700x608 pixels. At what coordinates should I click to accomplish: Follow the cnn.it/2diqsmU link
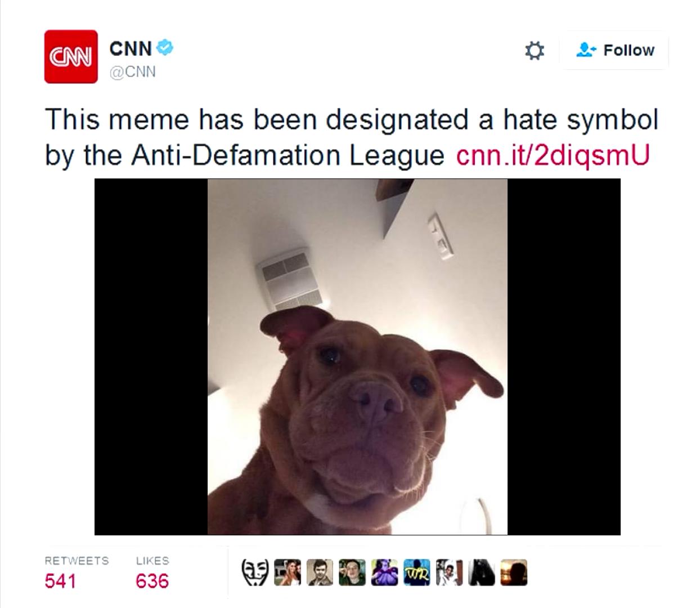553,154
